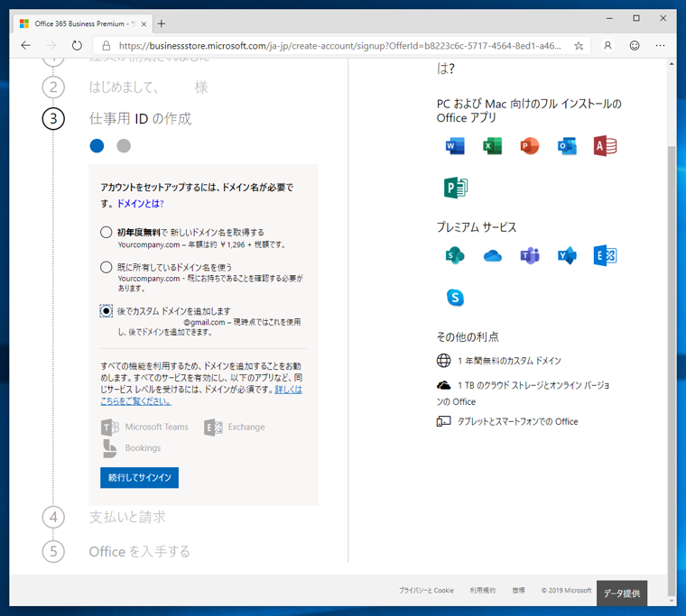Open browser settings and more menu
Viewport: 686px width, 616px height.
(x=660, y=45)
